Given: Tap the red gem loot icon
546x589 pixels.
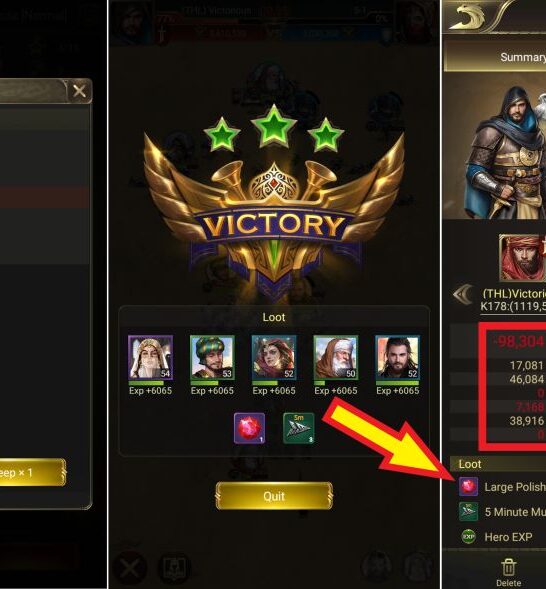Looking at the screenshot, I should click(x=249, y=428).
